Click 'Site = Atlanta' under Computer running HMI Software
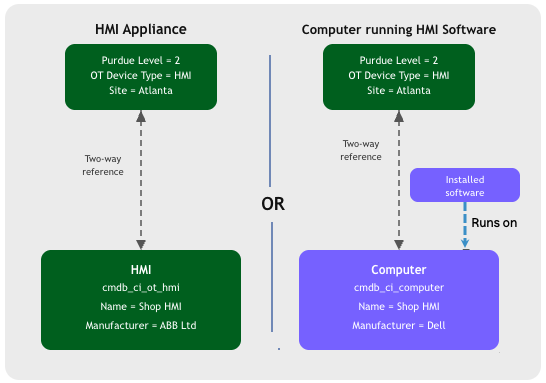This screenshot has height=383, width=546. coord(399,91)
